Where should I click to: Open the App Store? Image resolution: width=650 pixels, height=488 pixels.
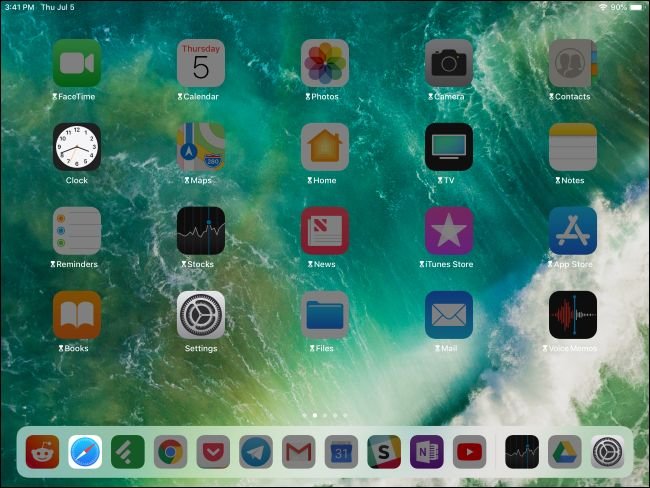coord(573,231)
